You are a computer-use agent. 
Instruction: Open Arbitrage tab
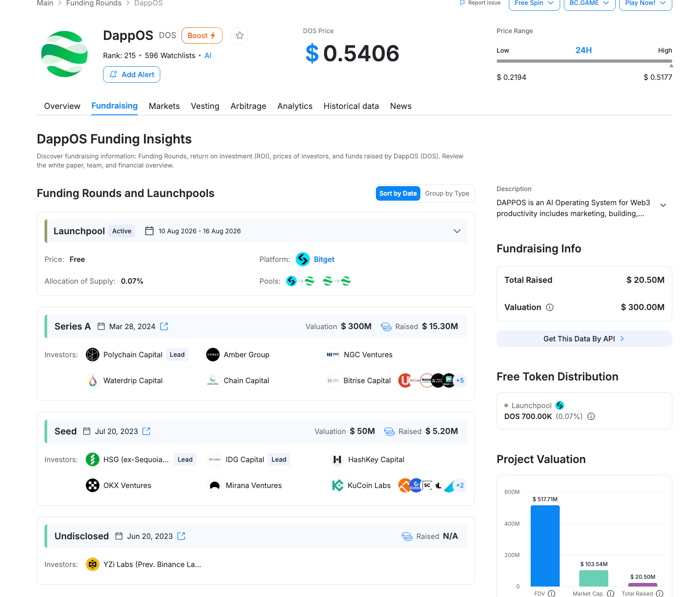click(x=248, y=106)
